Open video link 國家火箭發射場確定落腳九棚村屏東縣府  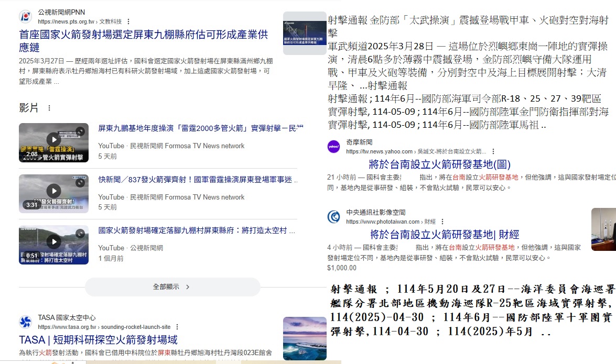click(x=197, y=230)
